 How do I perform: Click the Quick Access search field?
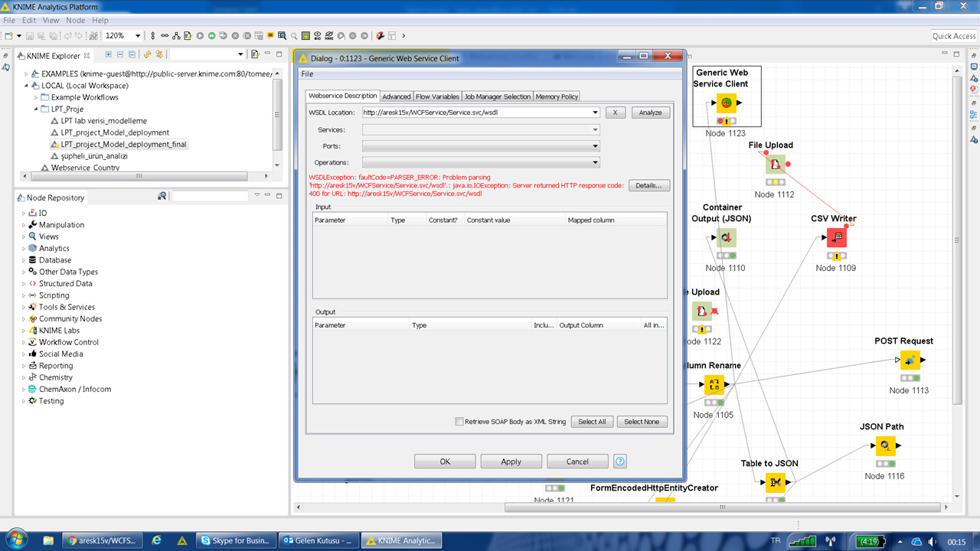(954, 36)
